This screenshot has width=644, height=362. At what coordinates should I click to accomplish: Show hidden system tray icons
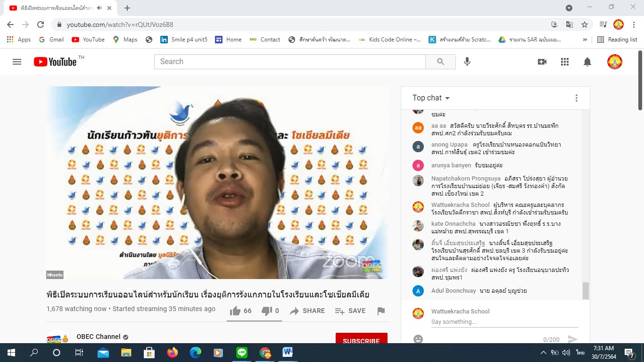click(x=543, y=352)
